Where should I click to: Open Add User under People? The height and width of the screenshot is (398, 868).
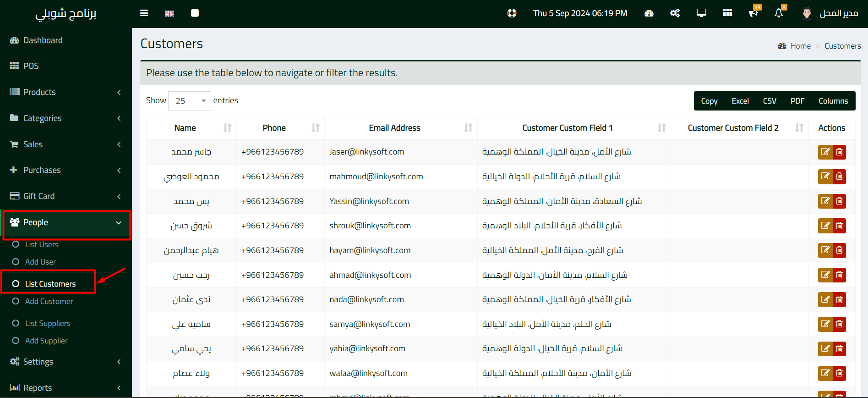click(x=40, y=262)
